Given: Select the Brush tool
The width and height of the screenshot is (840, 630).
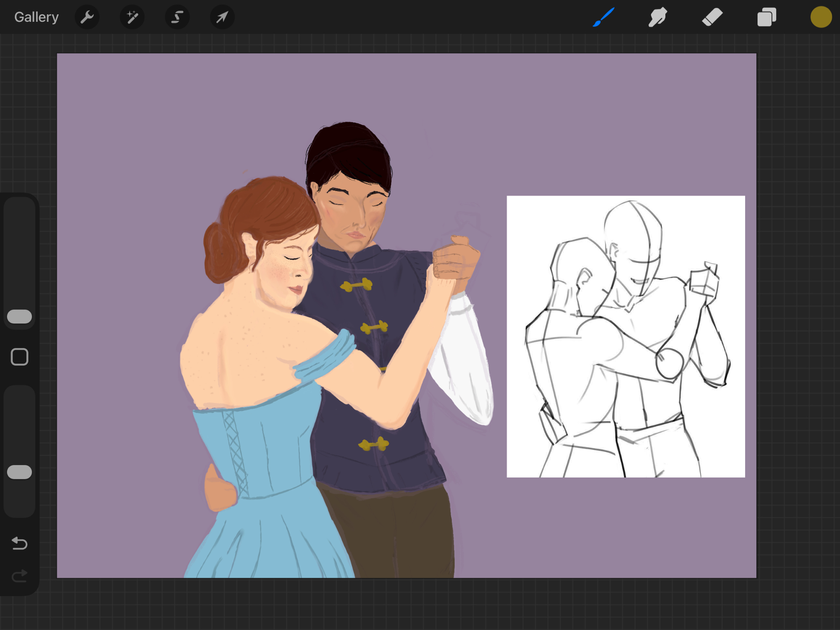Looking at the screenshot, I should (x=604, y=17).
